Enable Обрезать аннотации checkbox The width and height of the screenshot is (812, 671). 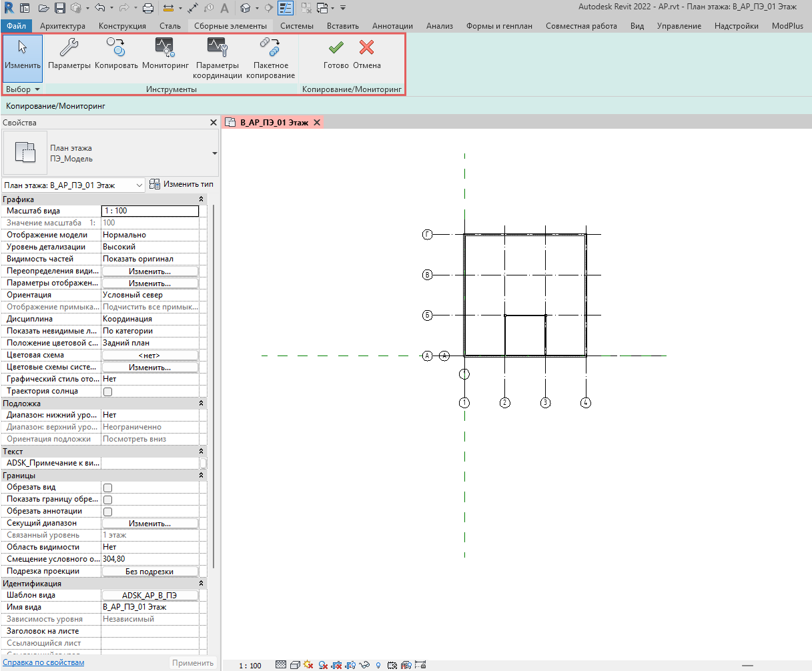click(x=107, y=512)
